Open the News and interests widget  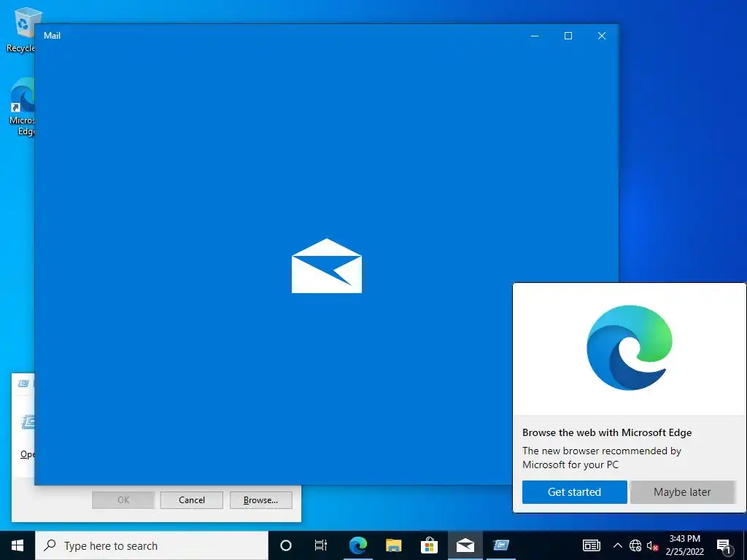592,545
